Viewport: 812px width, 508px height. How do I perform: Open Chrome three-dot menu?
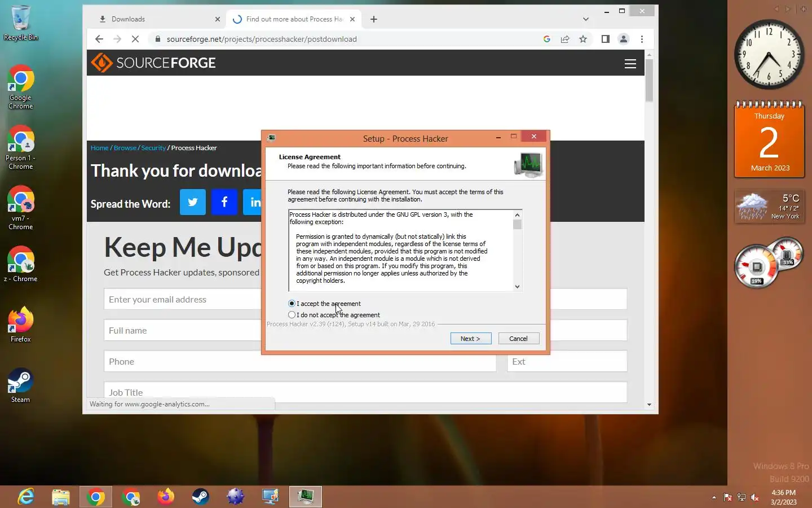pyautogui.click(x=642, y=39)
